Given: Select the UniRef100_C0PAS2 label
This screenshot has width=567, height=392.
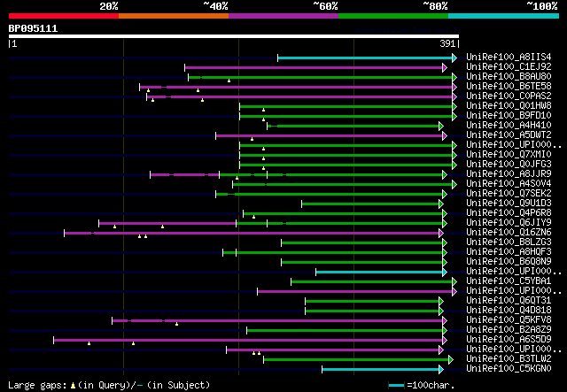Looking at the screenshot, I should [x=509, y=96].
